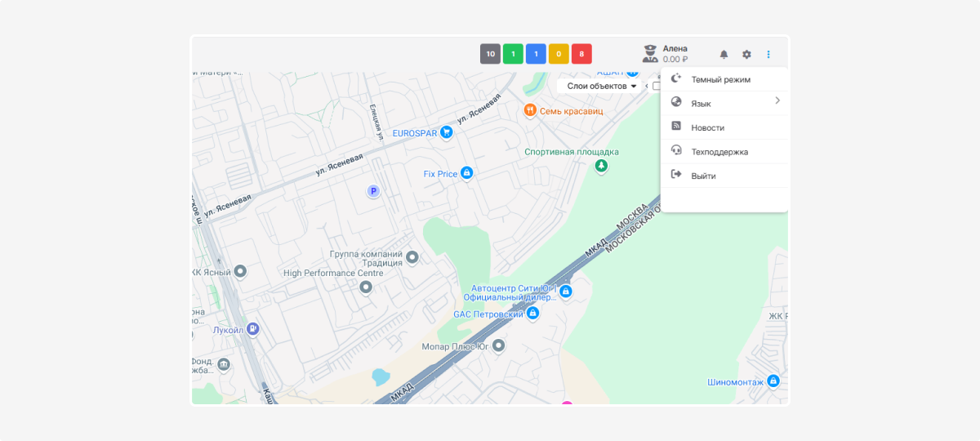Click the Лукойл gas station marker
This screenshot has height=441, width=980.
(253, 329)
